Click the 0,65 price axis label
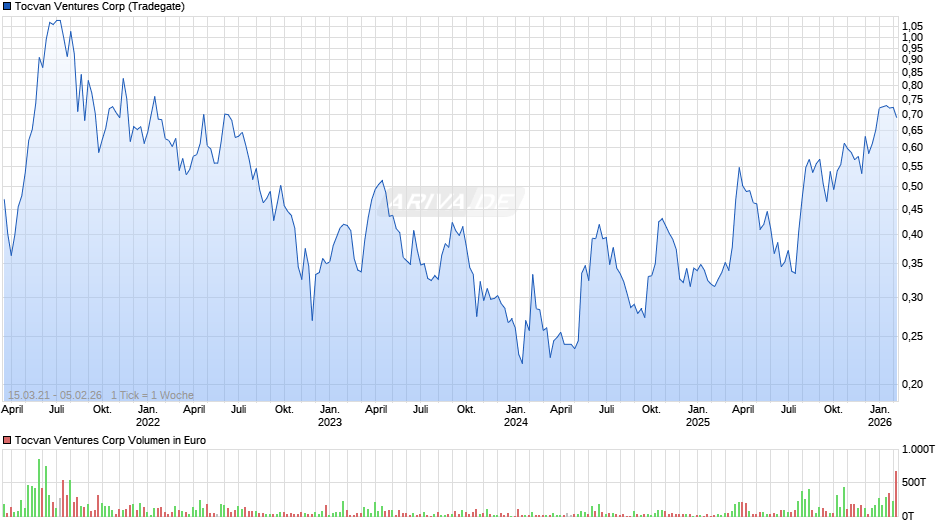The width and height of the screenshot is (940, 526). tap(912, 131)
